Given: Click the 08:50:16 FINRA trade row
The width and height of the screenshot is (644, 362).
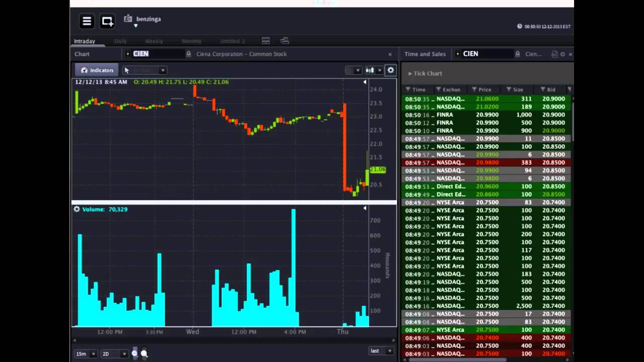Looking at the screenshot, I should click(487, 115).
